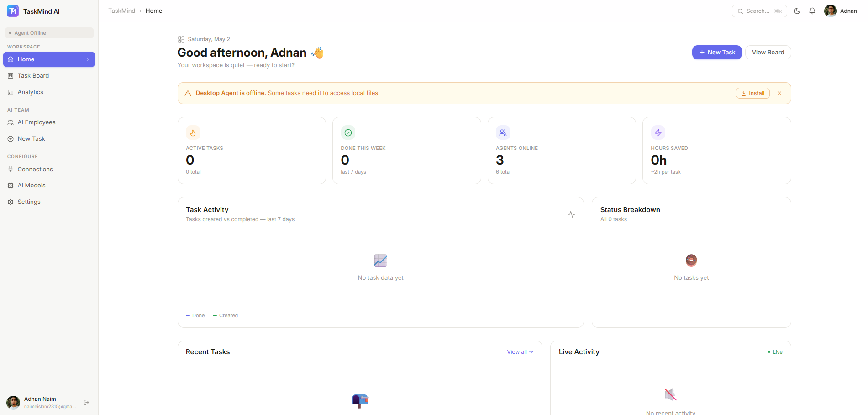Click the Status Breakdown heading
This screenshot has width=868, height=415.
click(630, 210)
